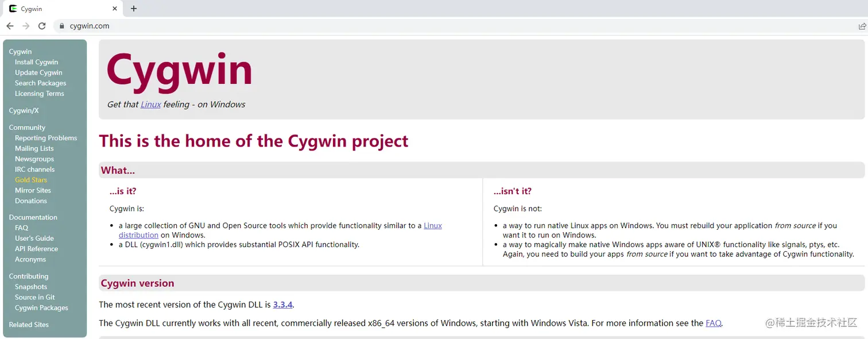
Task: Open Reporting Problems link
Action: 46,138
